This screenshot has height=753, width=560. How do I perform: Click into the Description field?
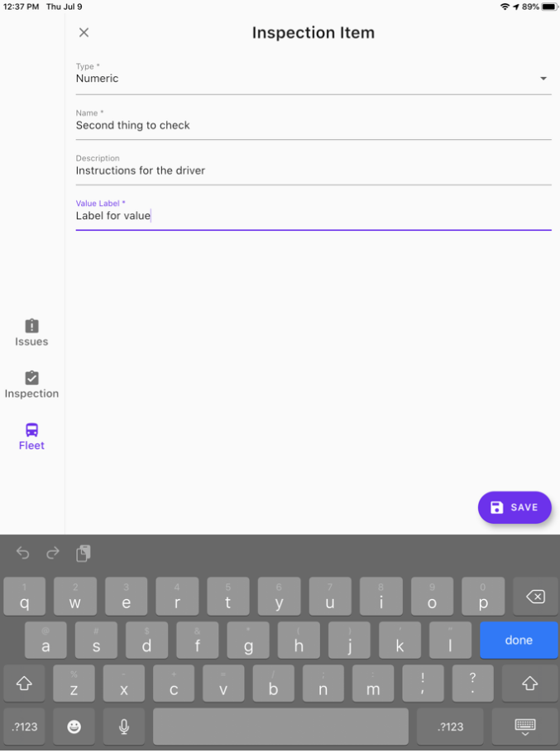coord(313,171)
